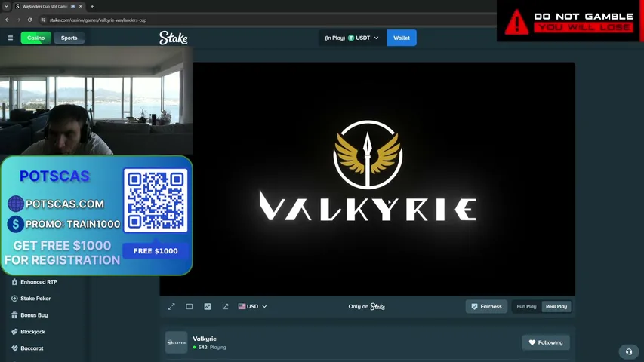
Task: Open live support headset chat
Action: click(x=628, y=351)
